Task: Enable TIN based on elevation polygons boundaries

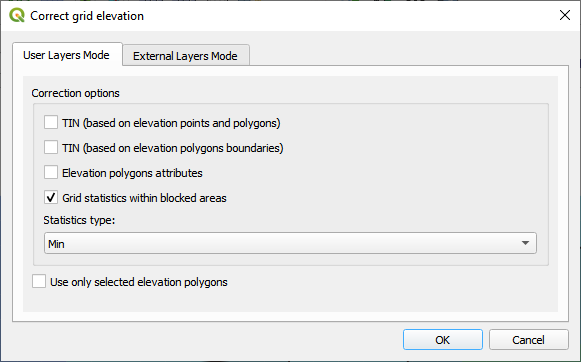Action: [51, 147]
